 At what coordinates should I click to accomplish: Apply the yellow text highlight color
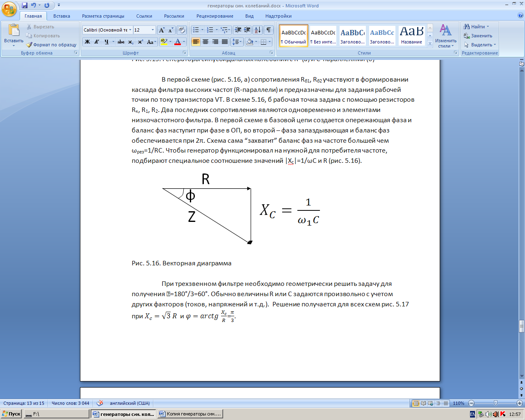click(x=164, y=42)
